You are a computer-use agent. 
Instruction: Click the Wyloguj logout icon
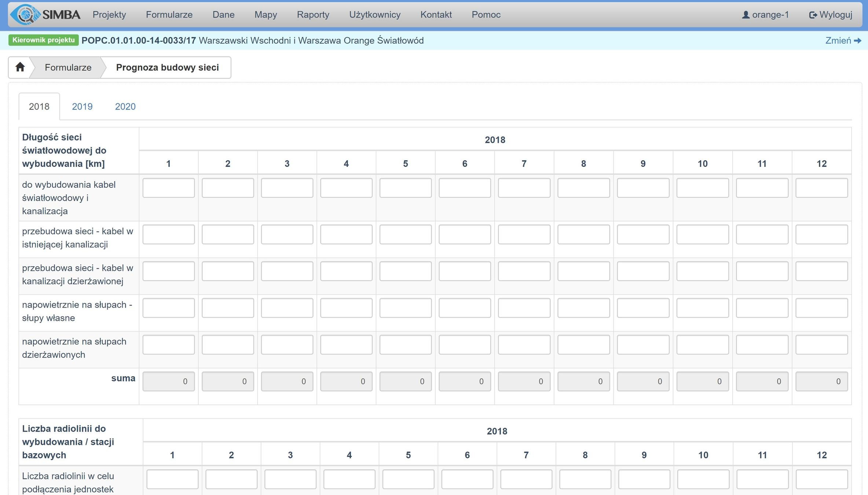coord(813,15)
